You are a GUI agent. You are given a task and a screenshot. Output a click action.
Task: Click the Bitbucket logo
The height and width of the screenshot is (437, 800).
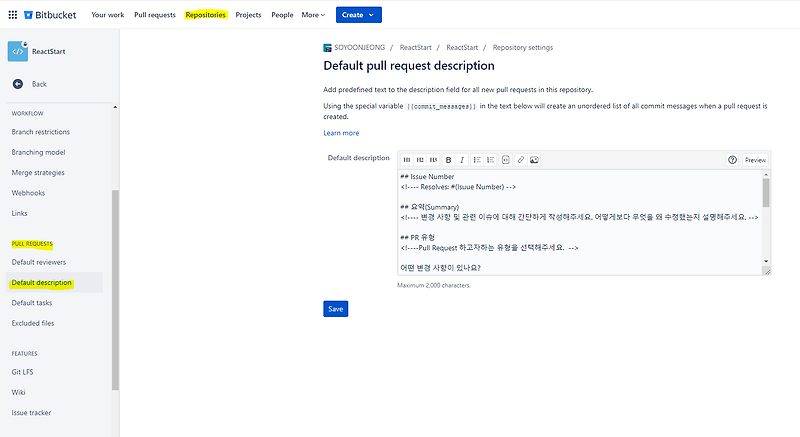(x=51, y=15)
